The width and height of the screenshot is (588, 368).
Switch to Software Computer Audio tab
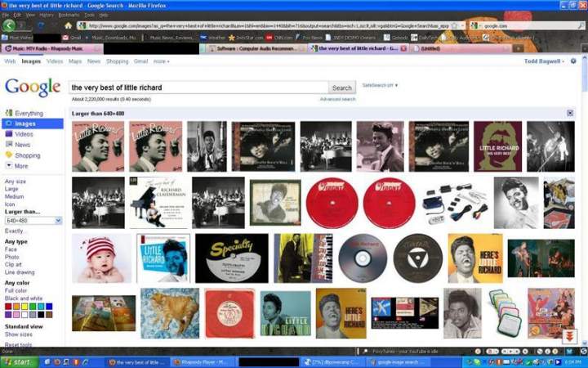pyautogui.click(x=255, y=48)
